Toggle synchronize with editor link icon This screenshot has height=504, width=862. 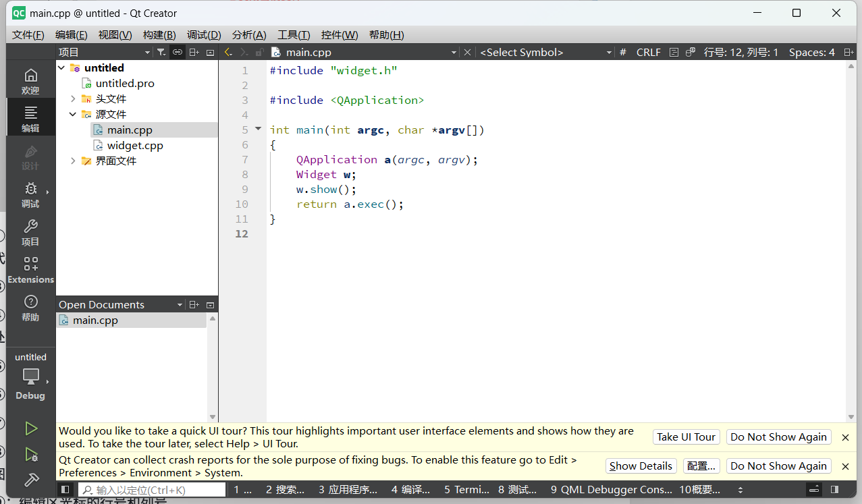177,52
